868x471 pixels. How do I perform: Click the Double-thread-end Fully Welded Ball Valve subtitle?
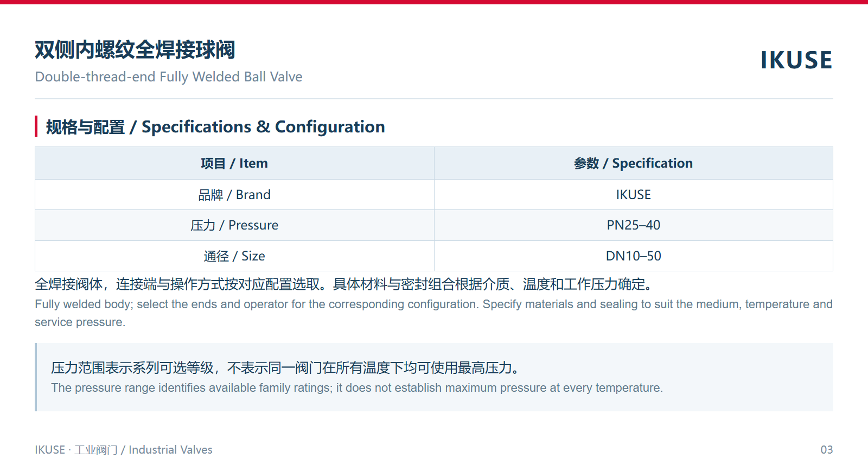point(169,77)
